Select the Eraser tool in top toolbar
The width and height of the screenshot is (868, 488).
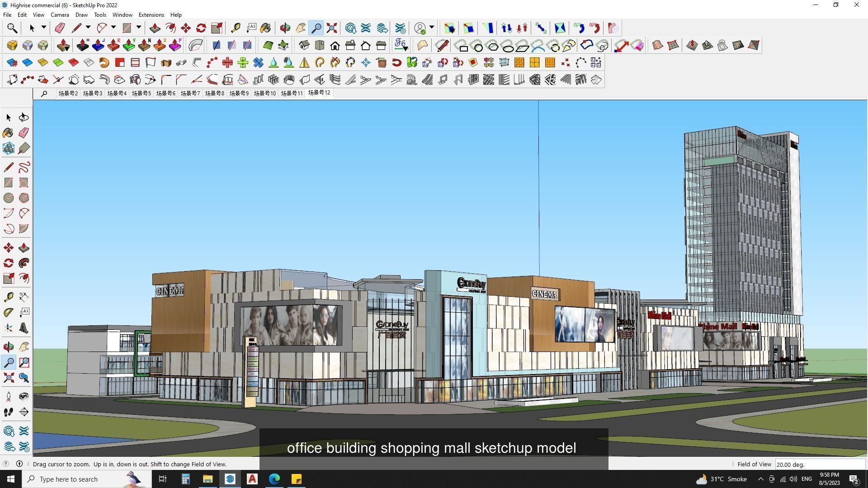pyautogui.click(x=60, y=28)
